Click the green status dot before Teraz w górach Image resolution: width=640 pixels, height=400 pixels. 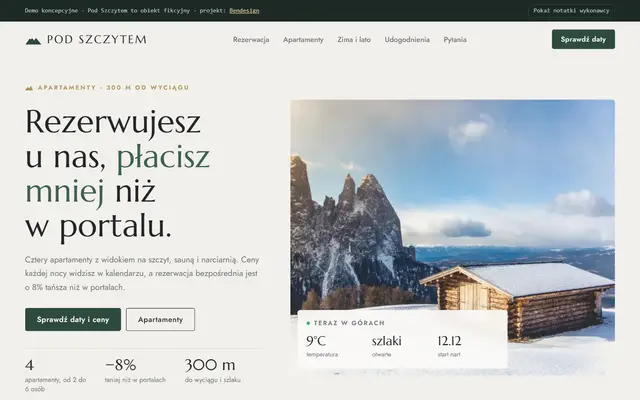308,323
